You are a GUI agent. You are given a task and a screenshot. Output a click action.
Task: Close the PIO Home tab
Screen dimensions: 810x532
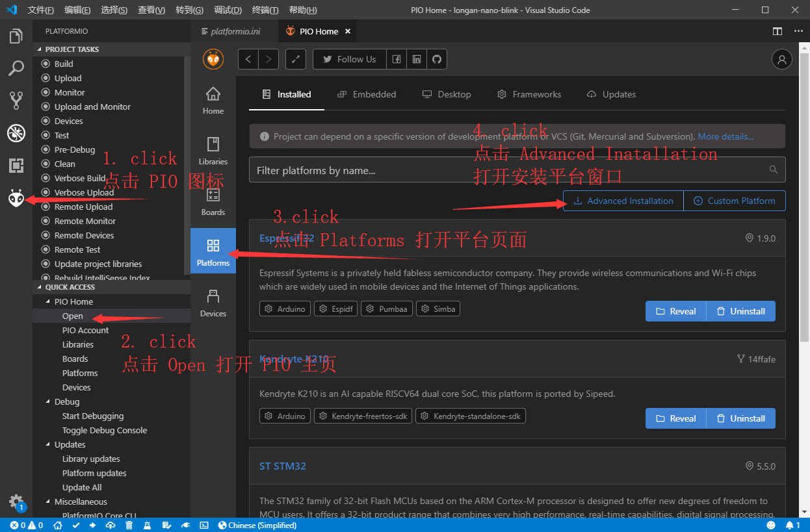pos(348,31)
